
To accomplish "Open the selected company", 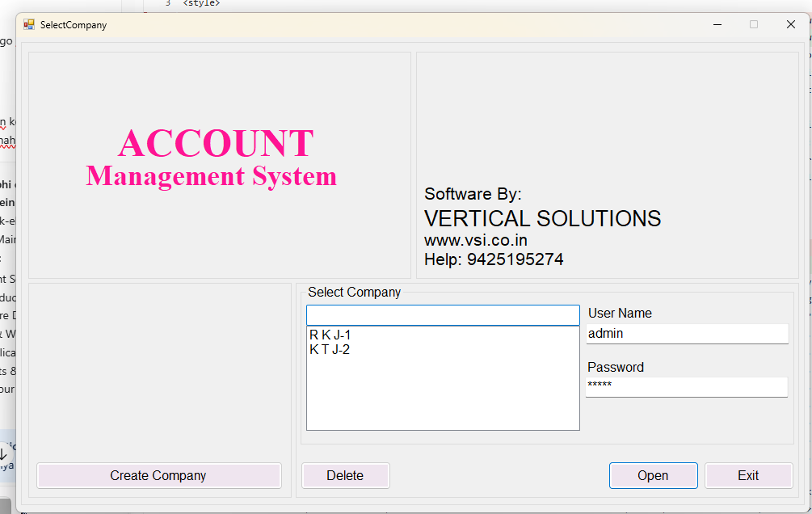I will tap(653, 475).
